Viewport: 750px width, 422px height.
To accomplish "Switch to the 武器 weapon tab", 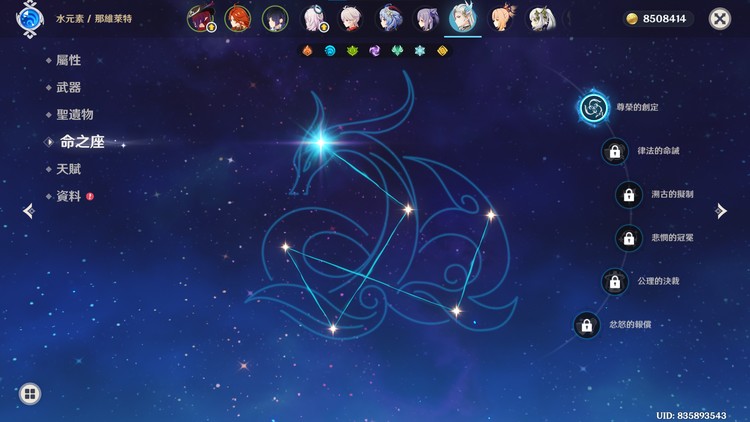I will click(69, 88).
